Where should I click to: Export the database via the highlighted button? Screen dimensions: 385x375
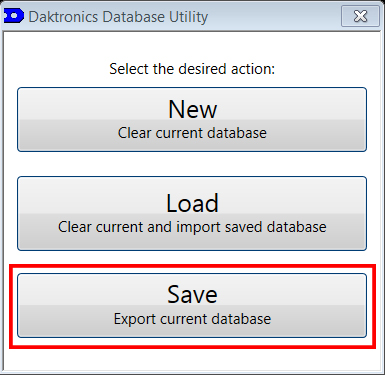point(192,306)
